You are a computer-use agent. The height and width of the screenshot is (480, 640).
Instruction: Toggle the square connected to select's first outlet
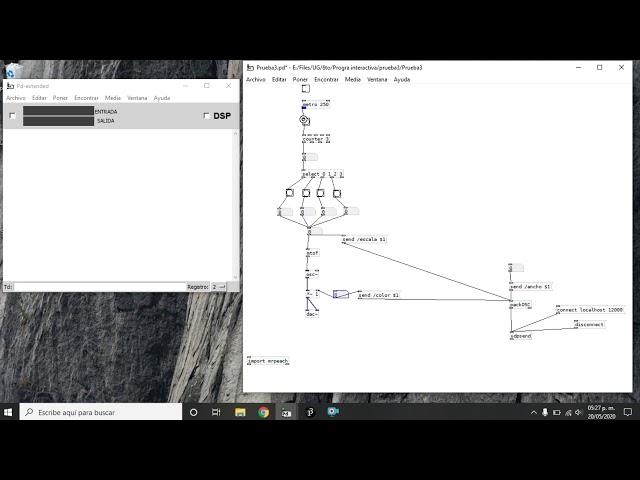(290, 193)
